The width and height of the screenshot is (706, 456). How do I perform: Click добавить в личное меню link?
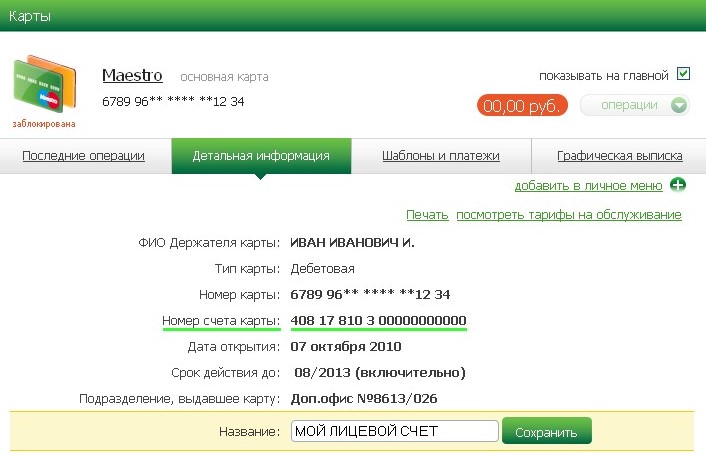click(588, 185)
